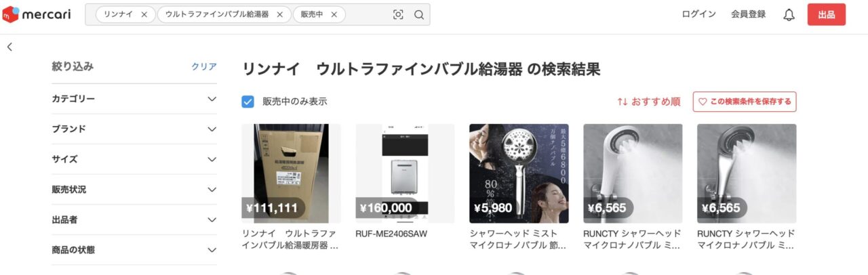Click the ログイン link
The image size is (868, 275).
(x=698, y=14)
